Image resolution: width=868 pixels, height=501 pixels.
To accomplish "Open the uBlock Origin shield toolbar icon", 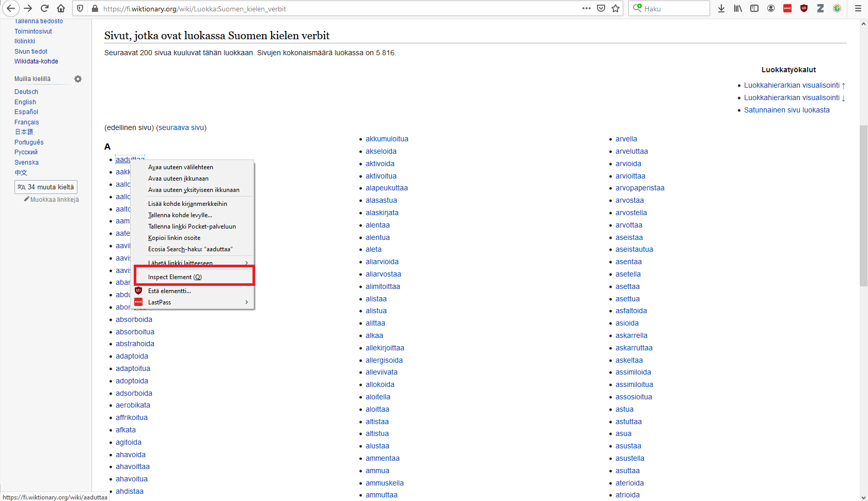I will (804, 8).
